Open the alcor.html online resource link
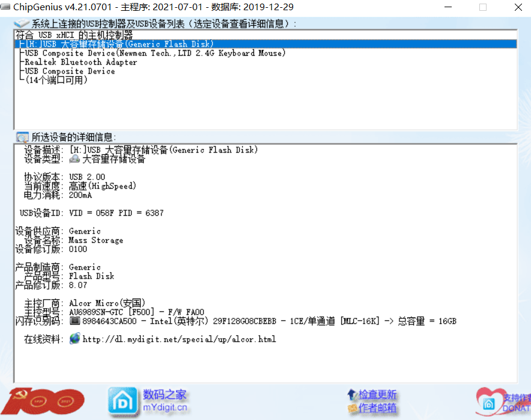The width and height of the screenshot is (531, 420). [179, 339]
